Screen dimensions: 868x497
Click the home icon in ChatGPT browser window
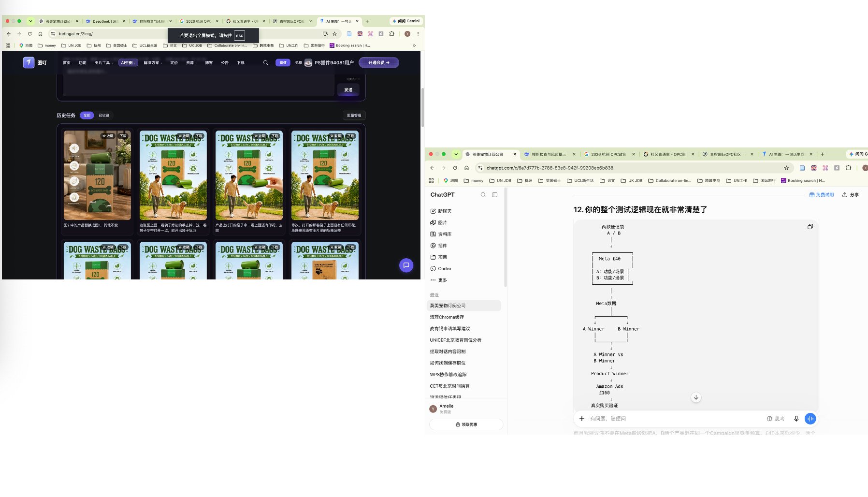pyautogui.click(x=466, y=168)
